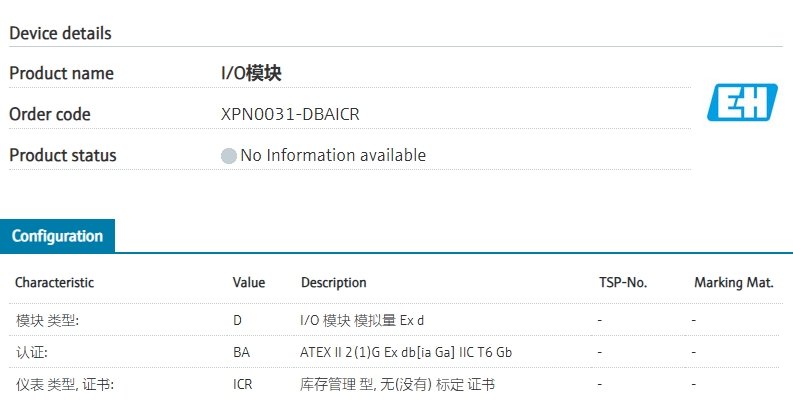Screen dimensions: 793x409
Task: Click the I/O 模块 模拟量 Ex d description
Action: tap(362, 320)
